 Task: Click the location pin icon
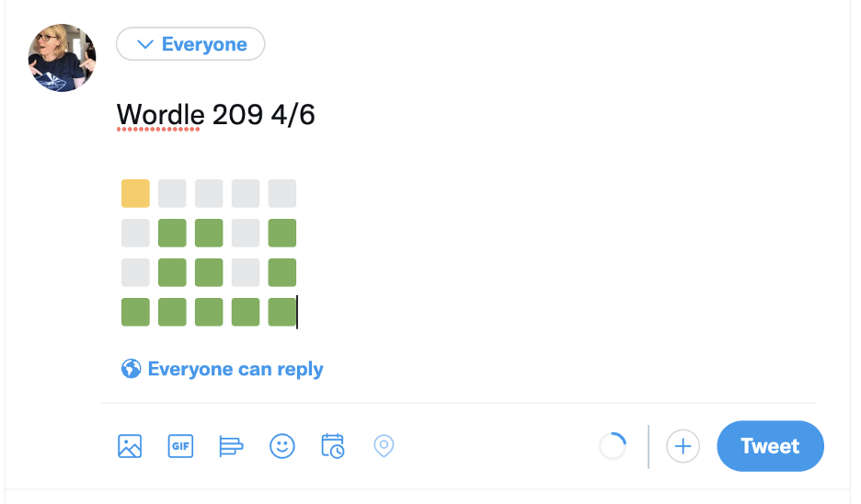pos(384,447)
